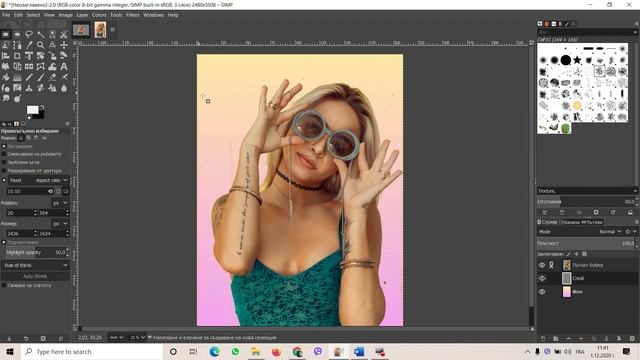The height and width of the screenshot is (360, 640).
Task: Click the layer opacity slider
Action: click(x=586, y=243)
